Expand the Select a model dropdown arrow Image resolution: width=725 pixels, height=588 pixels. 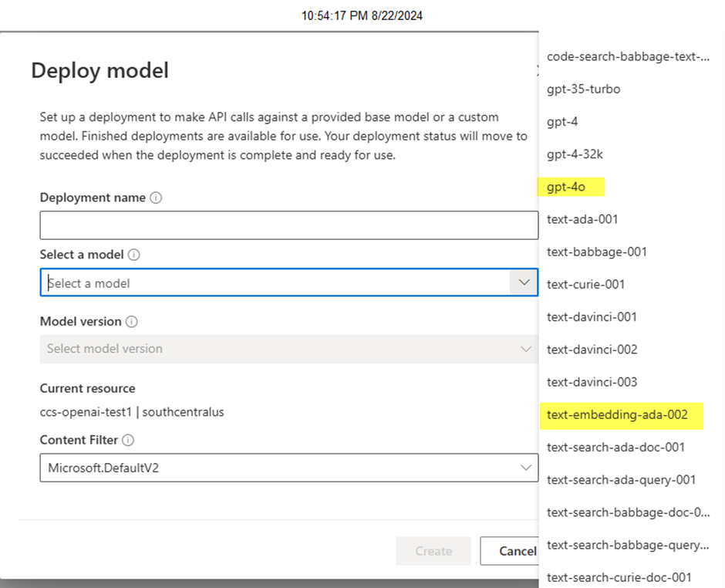(x=524, y=282)
